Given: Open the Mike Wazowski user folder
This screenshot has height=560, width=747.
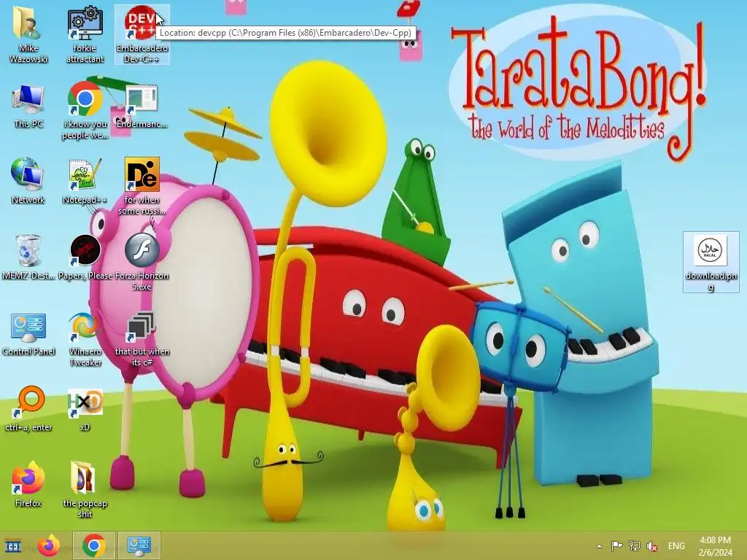Looking at the screenshot, I should pyautogui.click(x=28, y=34).
